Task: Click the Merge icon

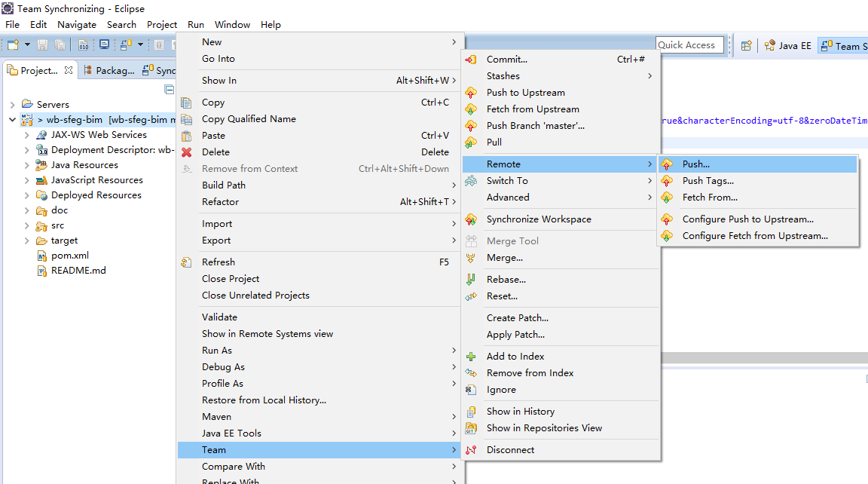Action: [x=471, y=258]
